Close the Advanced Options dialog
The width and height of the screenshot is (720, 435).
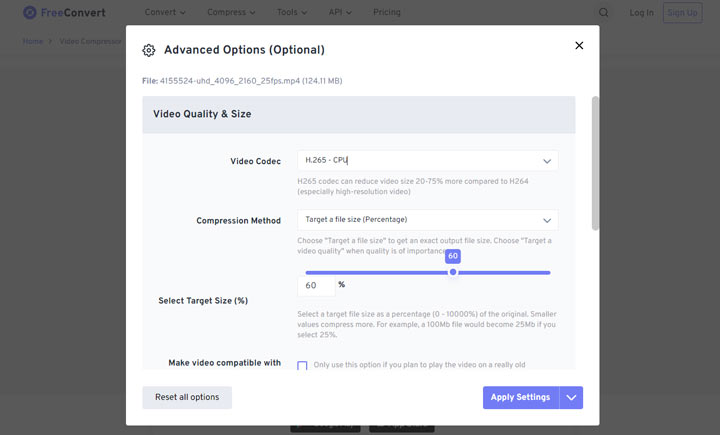pyautogui.click(x=579, y=45)
